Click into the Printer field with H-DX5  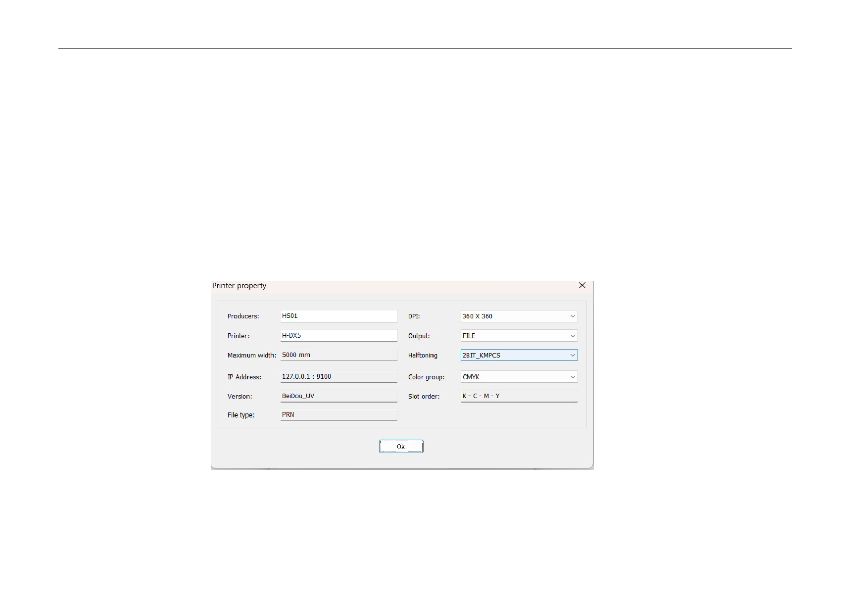tap(338, 336)
